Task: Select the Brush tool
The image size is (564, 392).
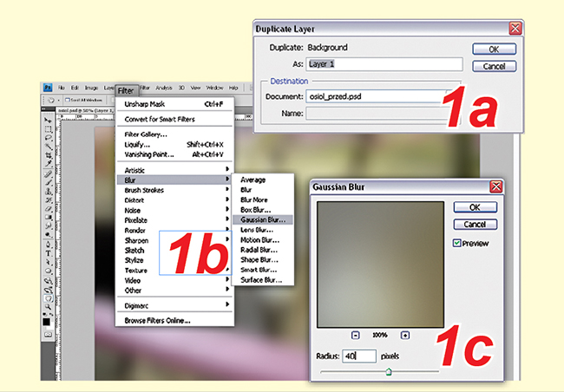Action: 48,183
